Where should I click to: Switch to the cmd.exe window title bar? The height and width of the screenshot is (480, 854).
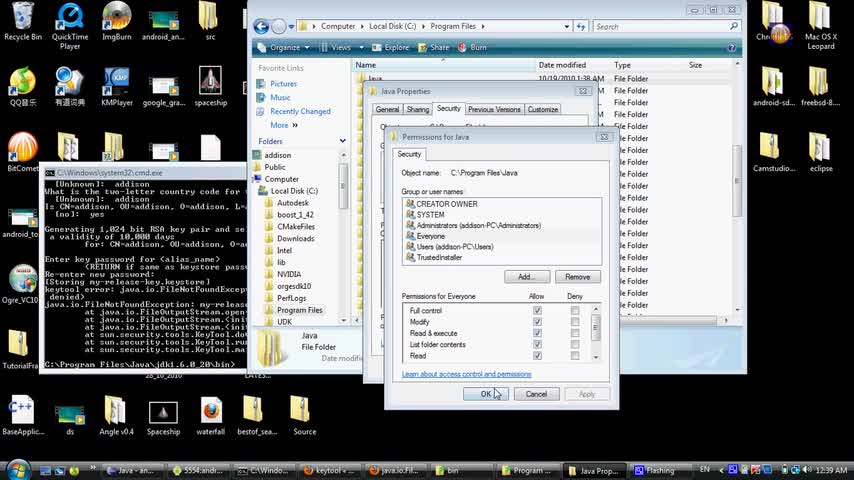[144, 173]
